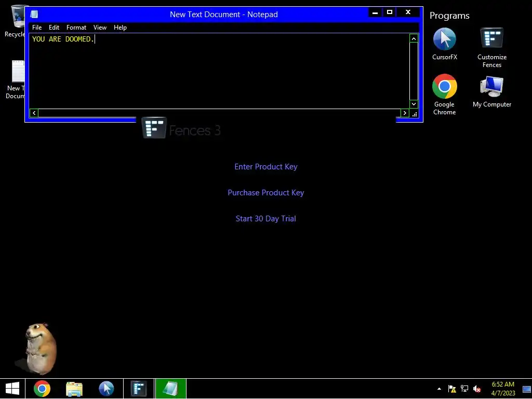Click Notepad vertical scrollbar down arrow

click(414, 104)
